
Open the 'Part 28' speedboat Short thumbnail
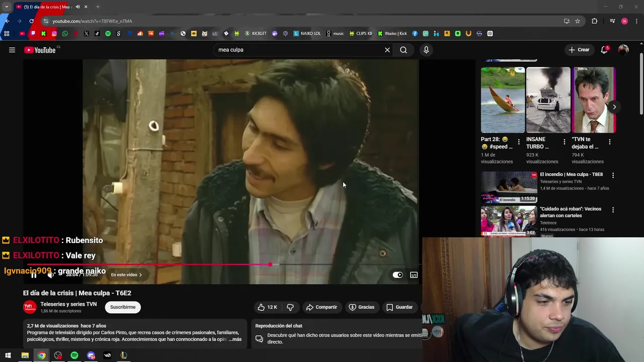click(503, 100)
